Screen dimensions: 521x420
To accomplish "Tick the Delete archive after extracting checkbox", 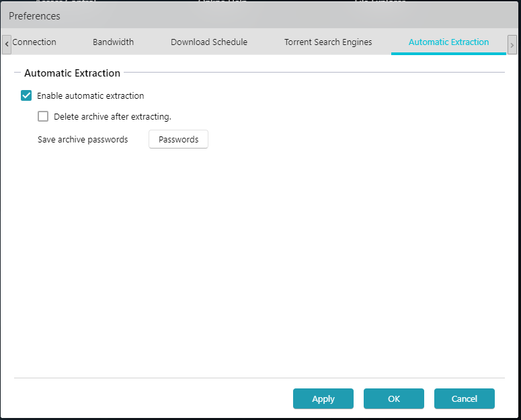I will (44, 116).
